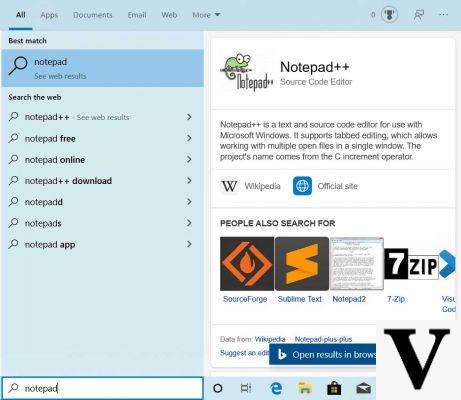
Task: Choose the notepad online suggestion
Action: (103, 160)
